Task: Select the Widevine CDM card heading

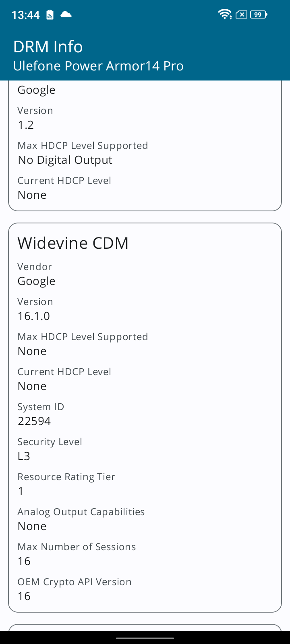Action: tap(73, 243)
